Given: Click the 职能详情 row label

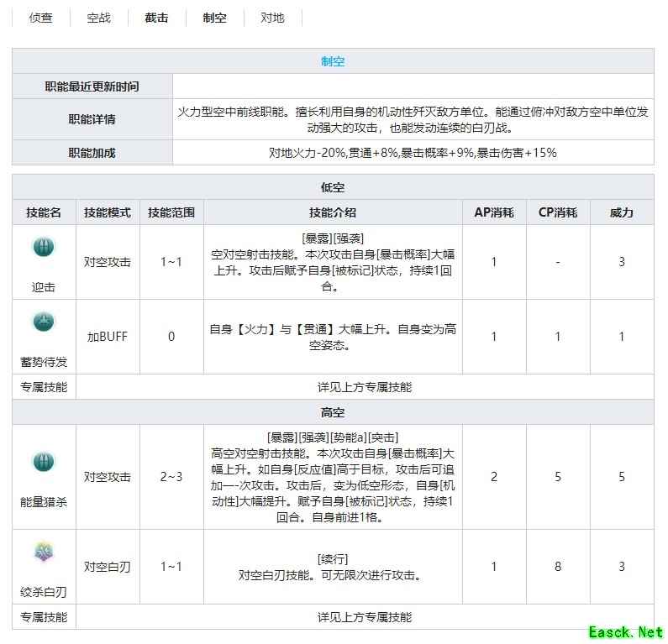Looking at the screenshot, I should [x=92, y=119].
